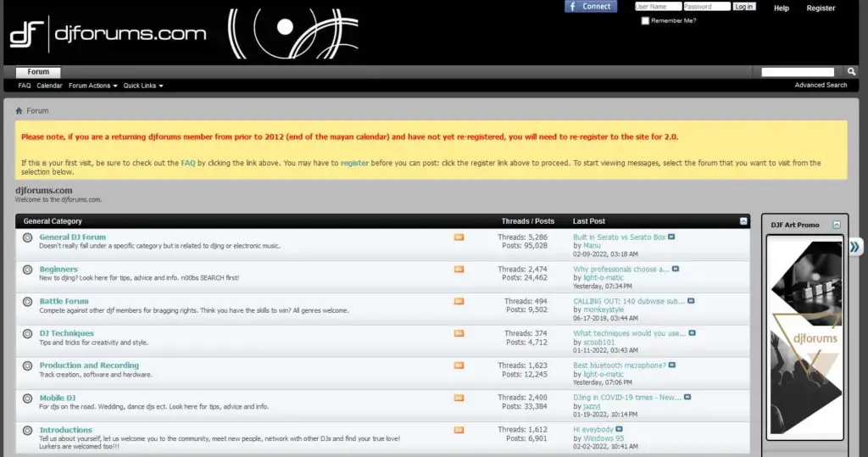Click the Beginners forum status icon
Screen dimensions: 868x457
coord(27,270)
